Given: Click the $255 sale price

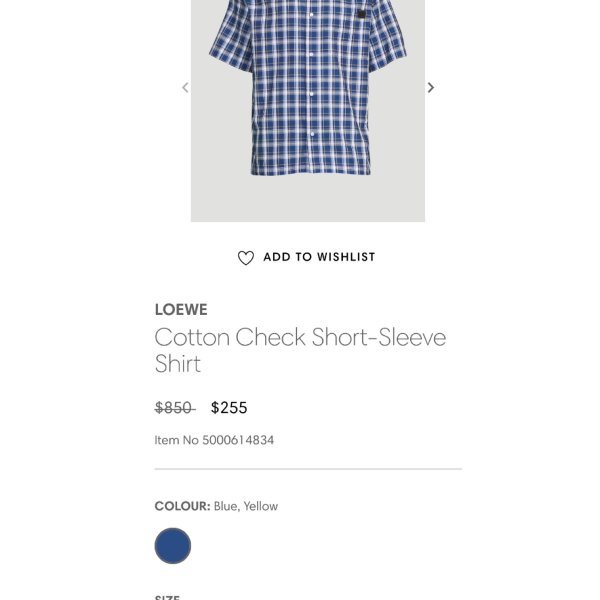Looking at the screenshot, I should 229,408.
